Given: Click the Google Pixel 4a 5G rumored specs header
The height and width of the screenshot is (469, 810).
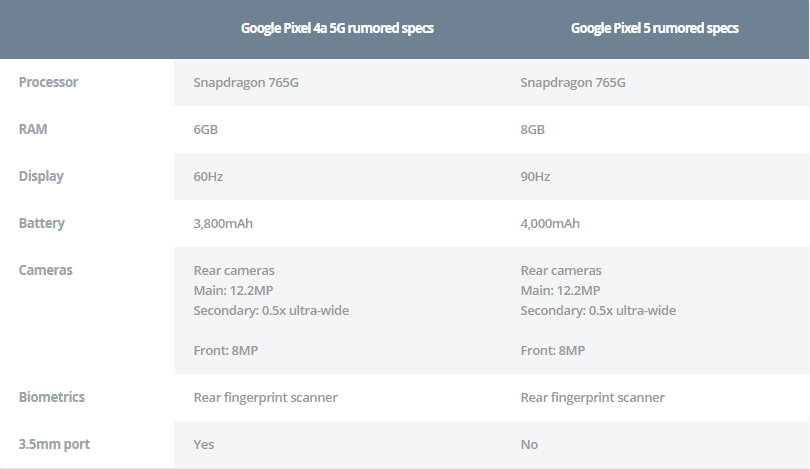Looking at the screenshot, I should click(x=337, y=28).
